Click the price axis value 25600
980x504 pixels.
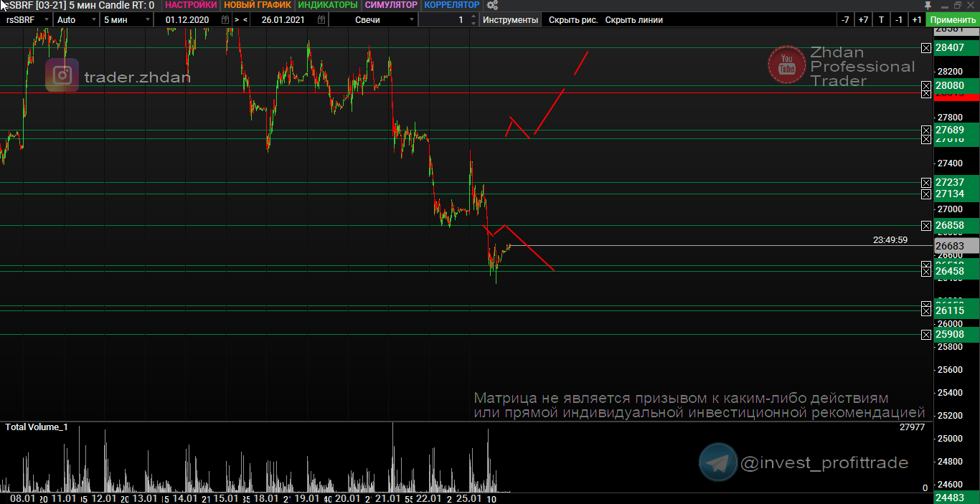(x=950, y=370)
